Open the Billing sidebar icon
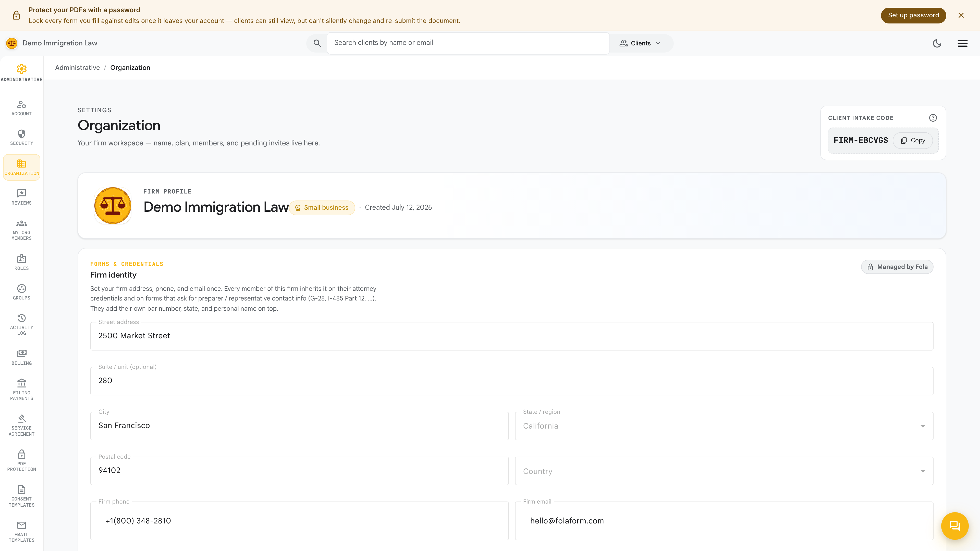This screenshot has height=551, width=980. pos(22,353)
